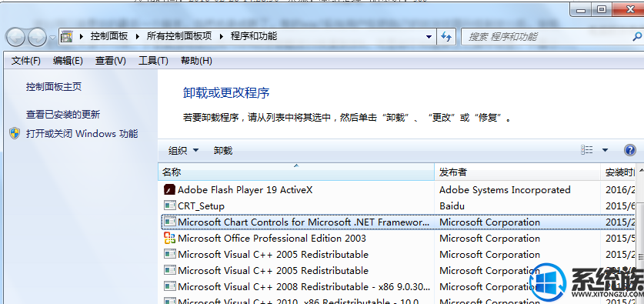Screen dimensions: 644x304
Task: Open 打开或关闭 Windows 功能 link
Action: point(82,133)
